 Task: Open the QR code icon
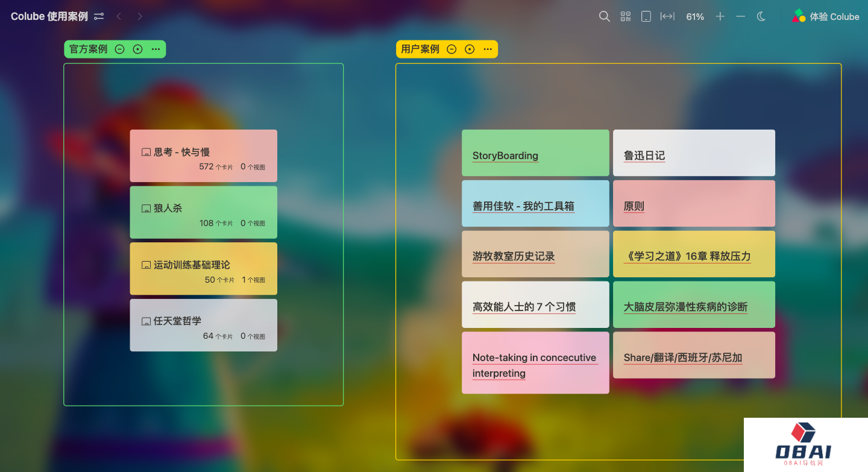(626, 17)
